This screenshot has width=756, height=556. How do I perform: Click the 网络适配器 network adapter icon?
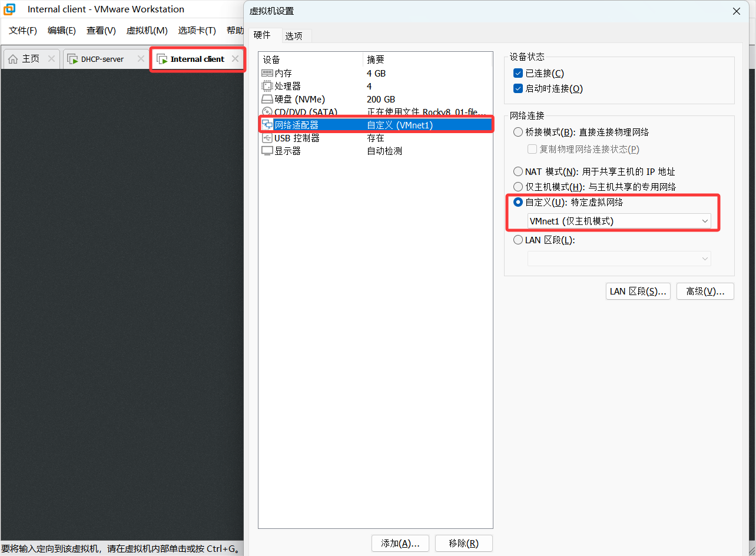(x=267, y=125)
